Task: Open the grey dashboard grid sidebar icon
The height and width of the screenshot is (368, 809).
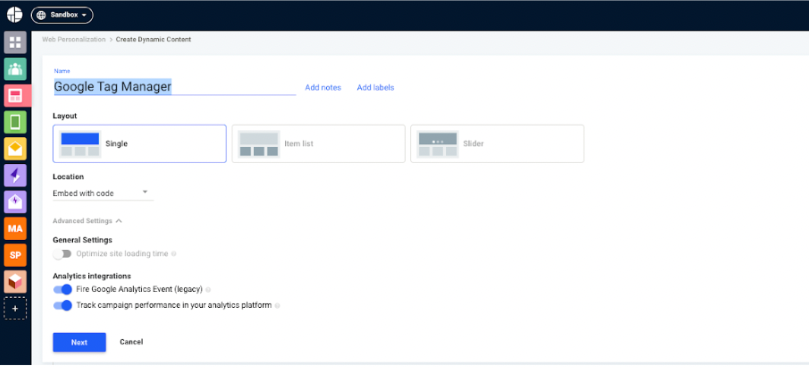Action: pyautogui.click(x=15, y=42)
